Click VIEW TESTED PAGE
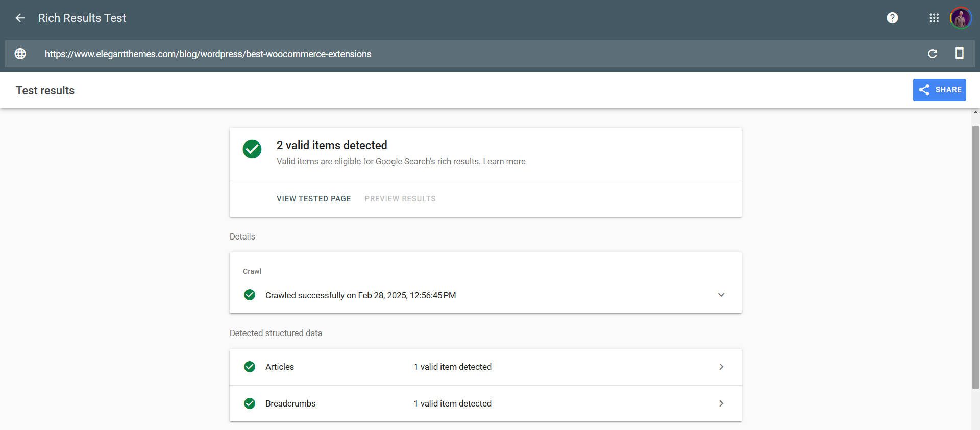The width and height of the screenshot is (980, 430). point(313,199)
